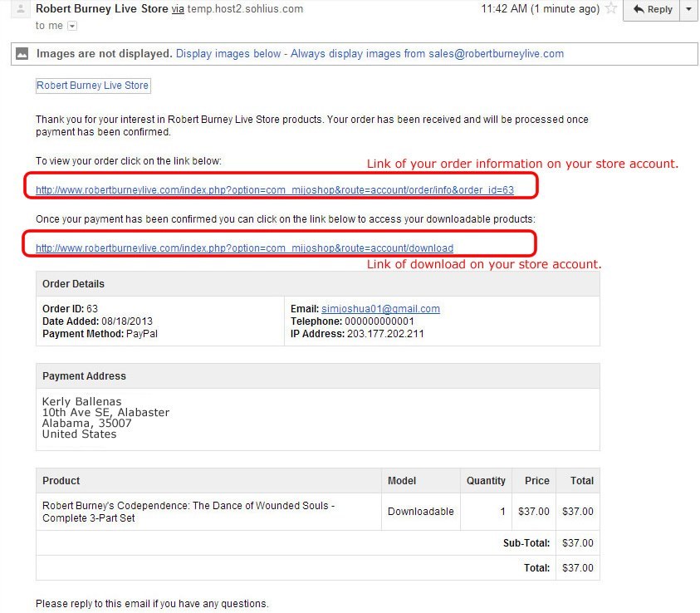The image size is (700, 613).
Task: Click the Reply button
Action: tap(651, 9)
